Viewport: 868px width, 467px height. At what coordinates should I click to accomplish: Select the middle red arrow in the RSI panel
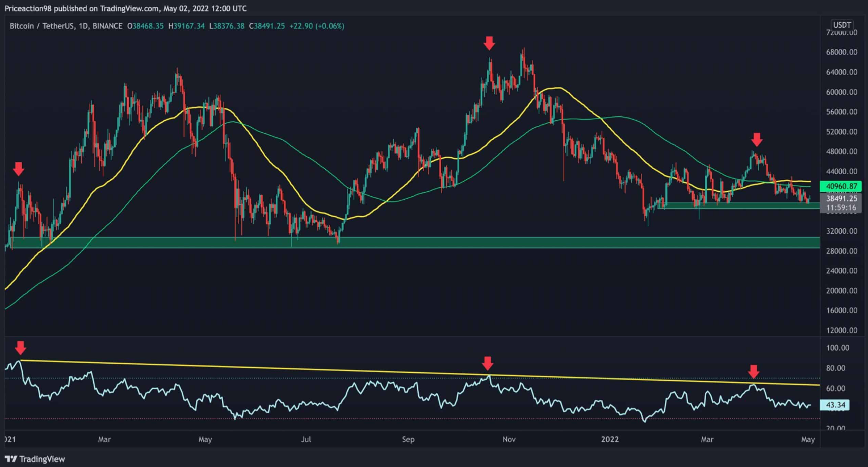coord(487,363)
